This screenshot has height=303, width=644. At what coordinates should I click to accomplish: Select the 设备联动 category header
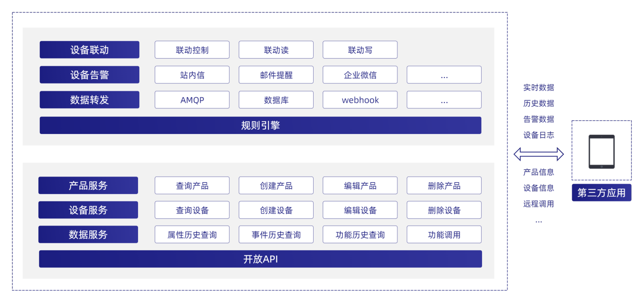click(x=89, y=50)
